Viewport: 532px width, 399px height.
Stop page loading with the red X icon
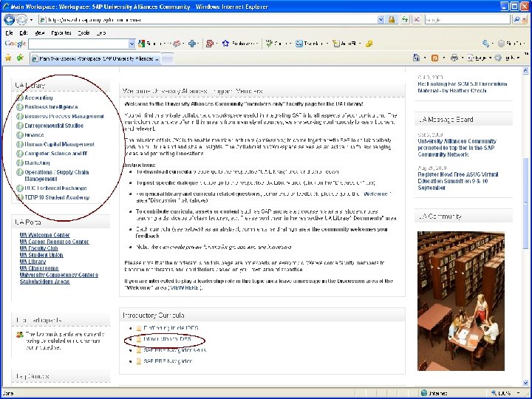click(x=417, y=20)
